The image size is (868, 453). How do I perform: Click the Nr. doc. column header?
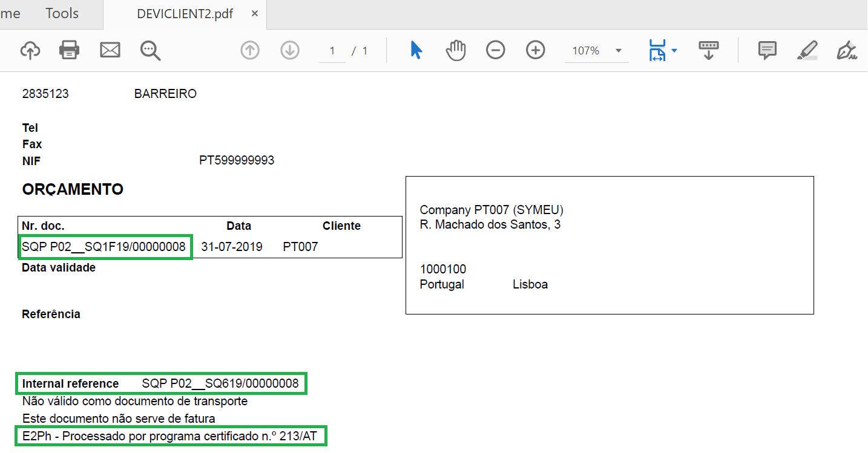pyautogui.click(x=43, y=226)
